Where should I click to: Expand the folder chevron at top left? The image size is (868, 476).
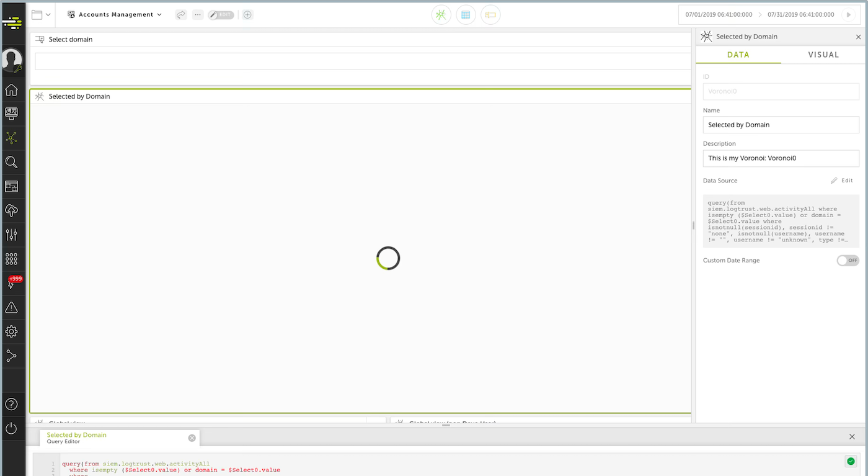[x=48, y=14]
